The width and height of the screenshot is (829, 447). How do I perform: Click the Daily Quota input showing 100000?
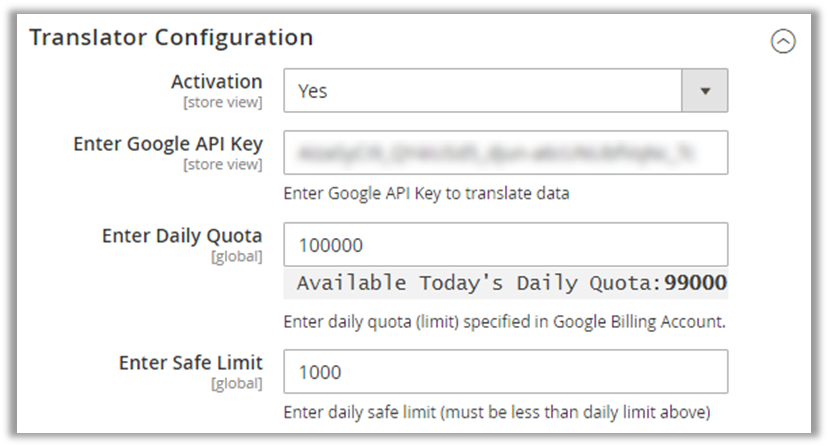[x=505, y=245]
